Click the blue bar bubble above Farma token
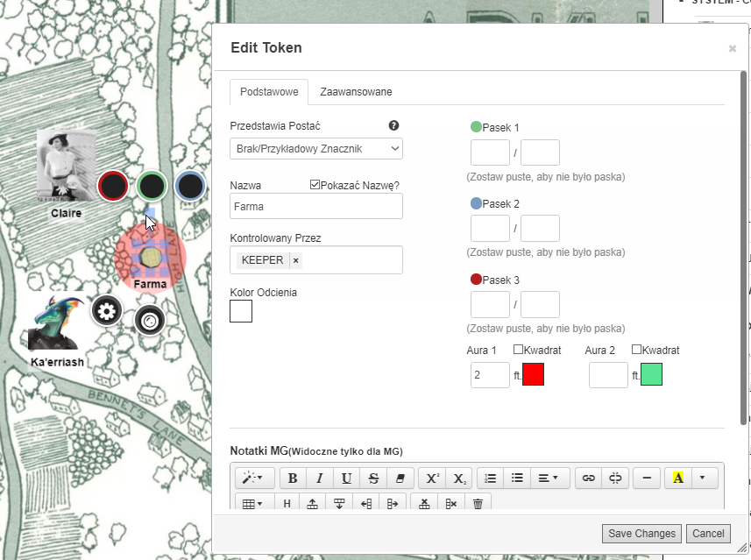Viewport: 751px width, 560px height. (x=190, y=186)
